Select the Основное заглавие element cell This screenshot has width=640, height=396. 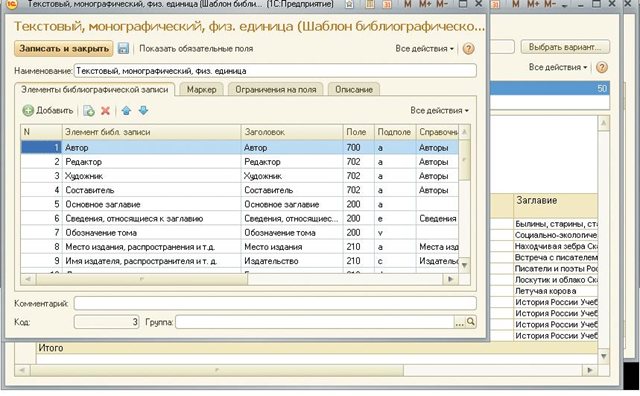[x=151, y=204]
